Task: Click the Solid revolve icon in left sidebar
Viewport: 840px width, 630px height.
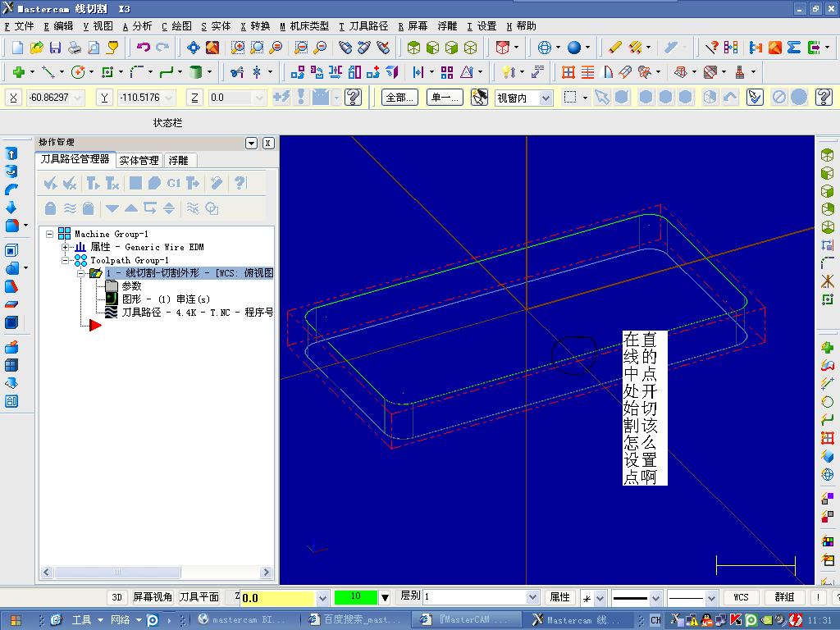Action: (x=11, y=171)
